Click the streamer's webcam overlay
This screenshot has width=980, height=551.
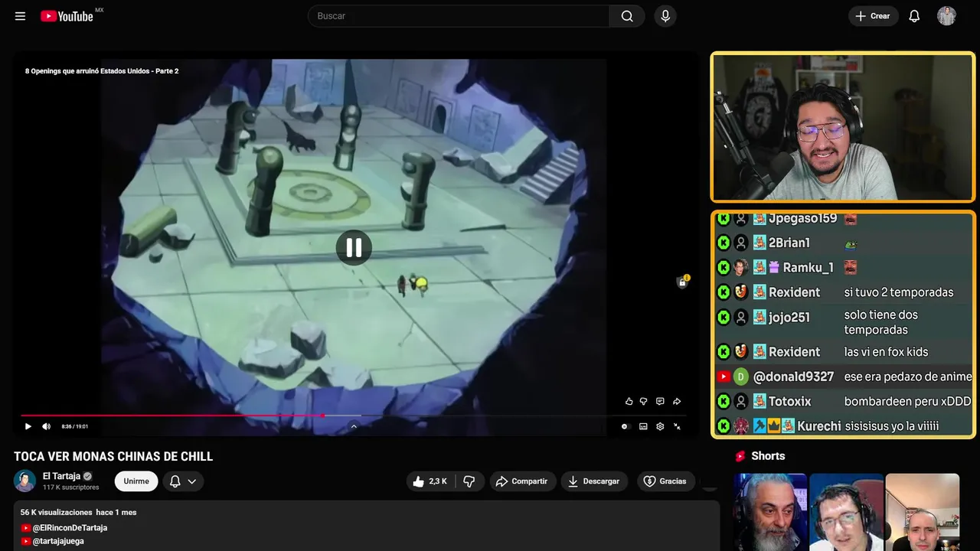pos(843,127)
